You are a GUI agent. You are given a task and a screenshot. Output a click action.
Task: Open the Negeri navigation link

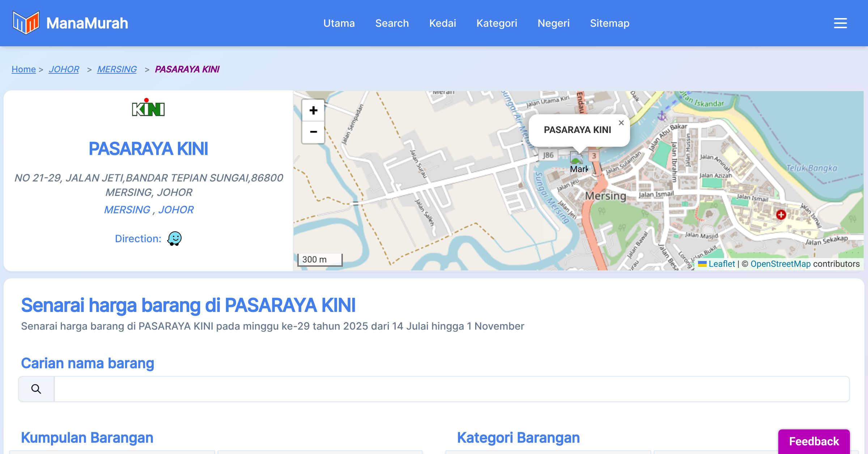[553, 23]
